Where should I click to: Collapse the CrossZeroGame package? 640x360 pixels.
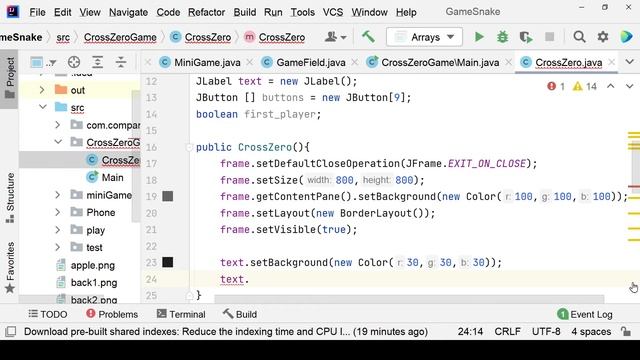point(58,142)
